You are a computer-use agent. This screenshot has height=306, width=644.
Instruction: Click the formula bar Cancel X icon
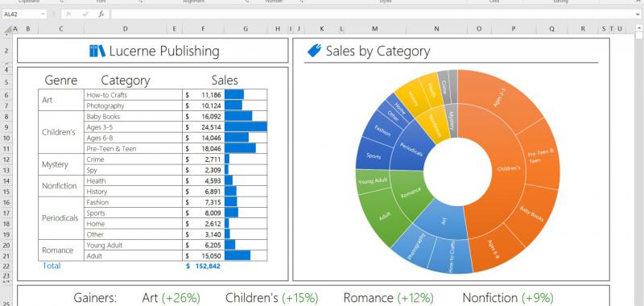pos(68,14)
